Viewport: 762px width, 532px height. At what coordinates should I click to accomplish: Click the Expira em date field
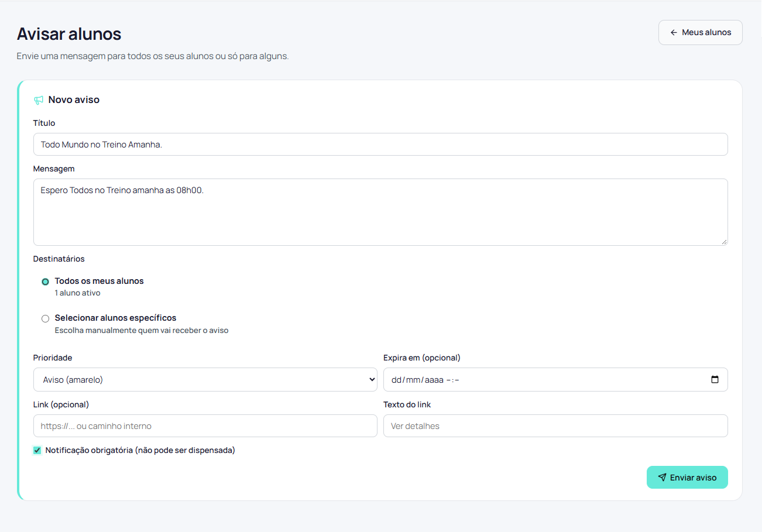(555, 379)
